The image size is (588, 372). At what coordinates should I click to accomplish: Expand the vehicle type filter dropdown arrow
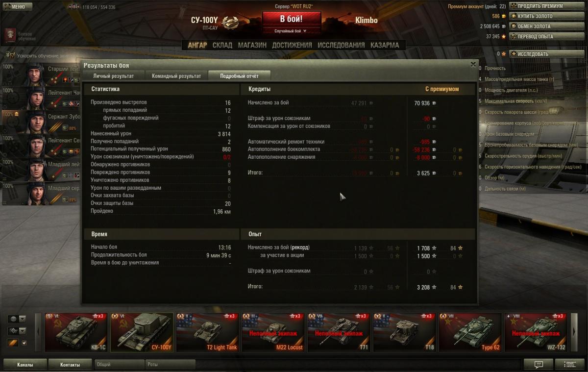point(23,331)
